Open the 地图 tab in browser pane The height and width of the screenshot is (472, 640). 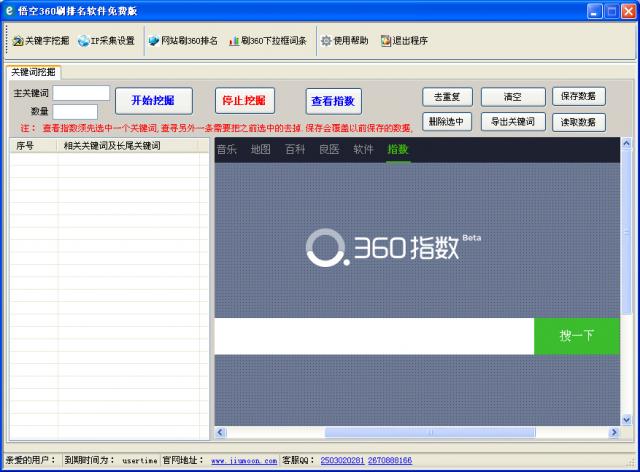pyautogui.click(x=260, y=149)
